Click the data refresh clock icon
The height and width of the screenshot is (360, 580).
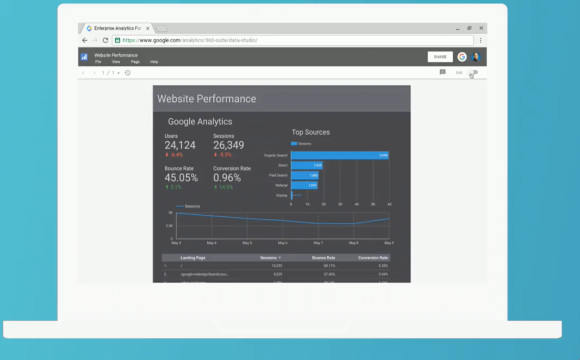coord(128,73)
